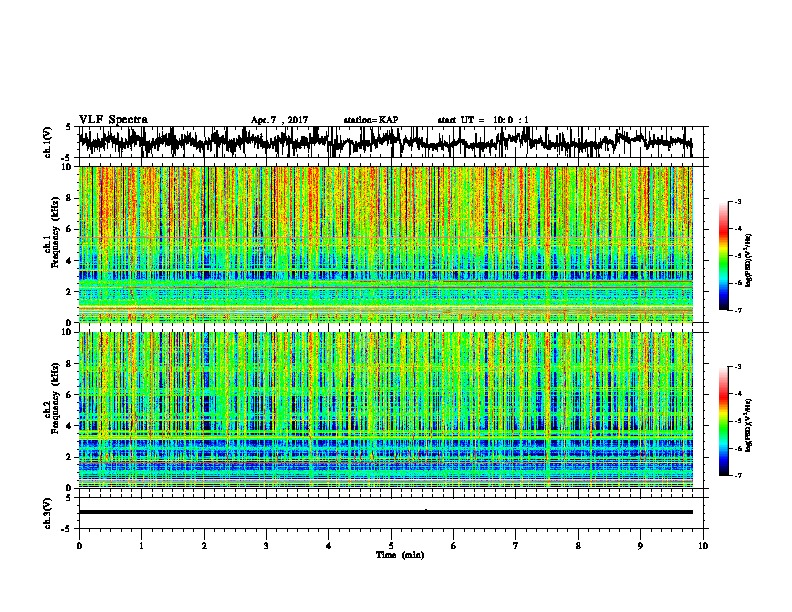The height and width of the screenshot is (612, 792).
Task: Click the ch.3 flat voltage trace
Action: click(385, 512)
